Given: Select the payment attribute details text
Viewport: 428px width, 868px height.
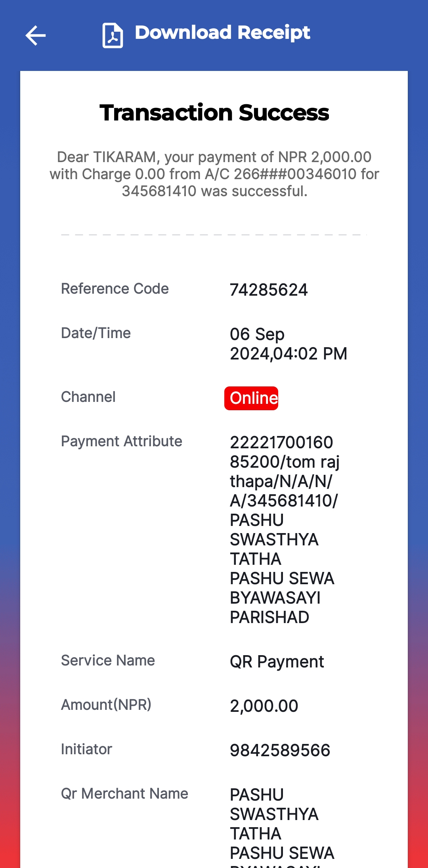Looking at the screenshot, I should [285, 530].
